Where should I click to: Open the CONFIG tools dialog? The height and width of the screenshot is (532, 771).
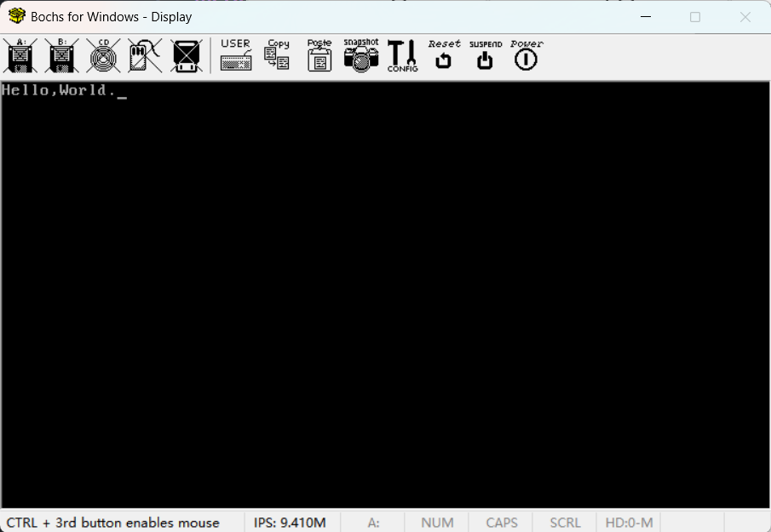[402, 55]
